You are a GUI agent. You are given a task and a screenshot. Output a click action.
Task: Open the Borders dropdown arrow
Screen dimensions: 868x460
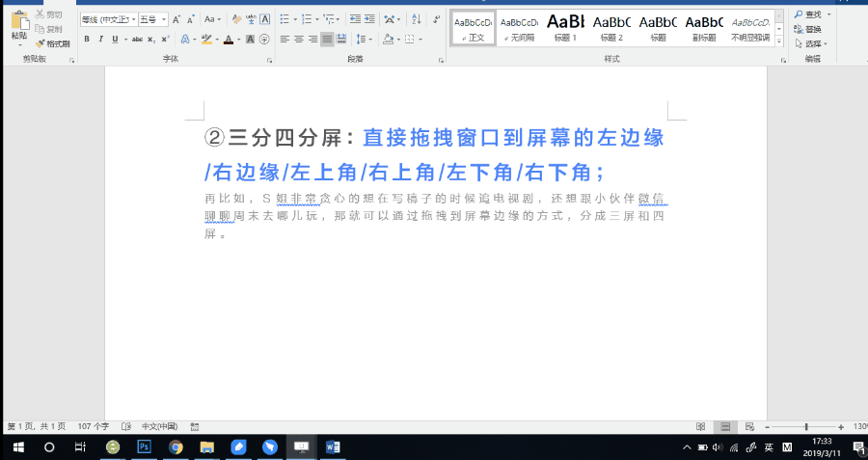tap(420, 40)
